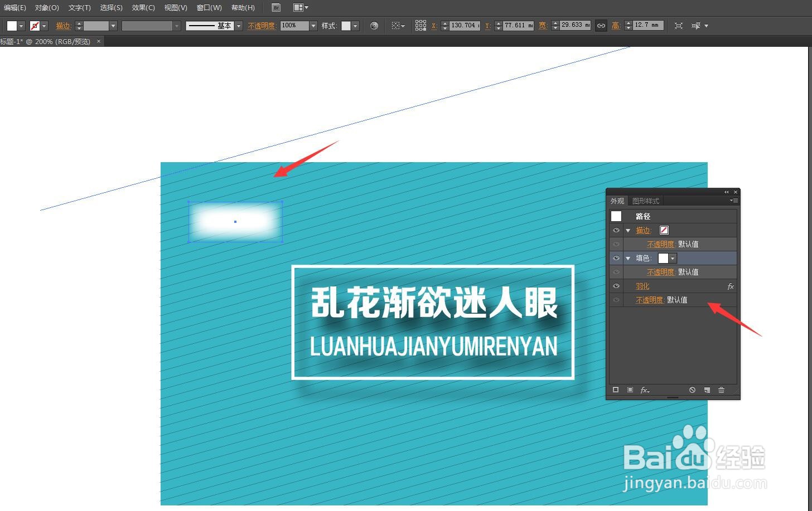Open Add New Effect fx menu at panel bottom

(x=645, y=390)
